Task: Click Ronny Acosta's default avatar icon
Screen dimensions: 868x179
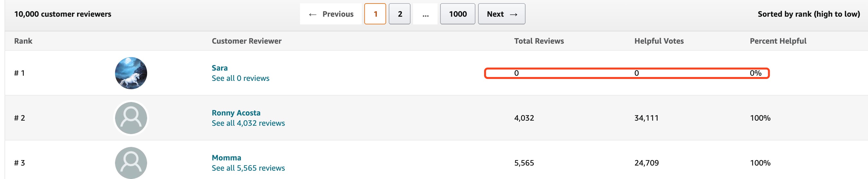Action: click(x=131, y=118)
